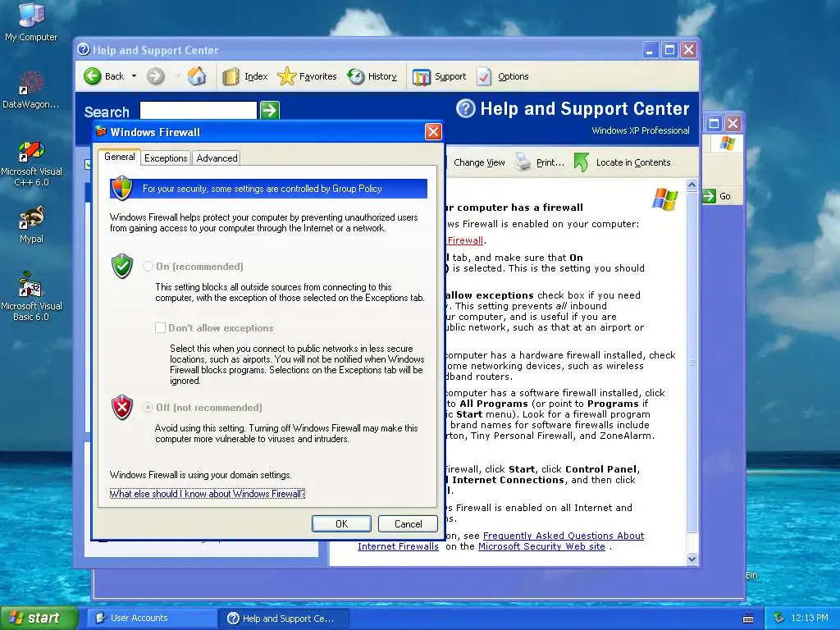Image resolution: width=840 pixels, height=630 pixels.
Task: Click the green Back arrow icon
Action: [92, 76]
